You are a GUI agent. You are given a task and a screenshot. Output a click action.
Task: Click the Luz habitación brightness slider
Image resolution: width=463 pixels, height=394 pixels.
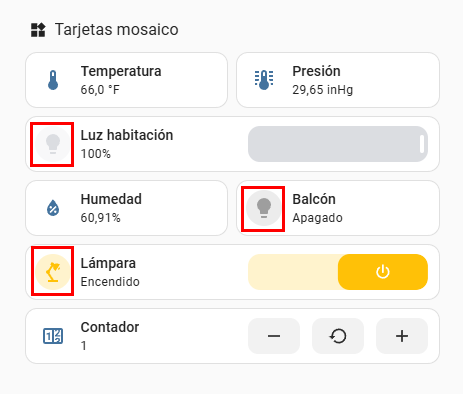[338, 144]
